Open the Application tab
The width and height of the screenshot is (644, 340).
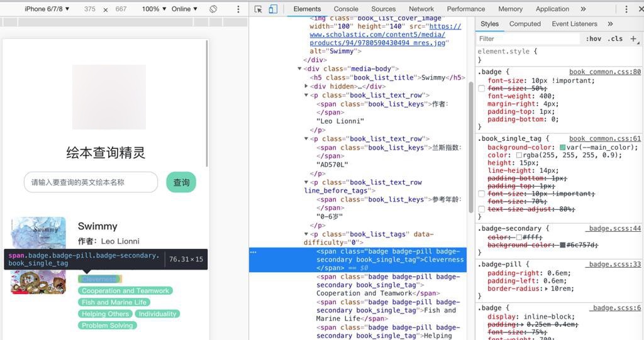pos(552,9)
